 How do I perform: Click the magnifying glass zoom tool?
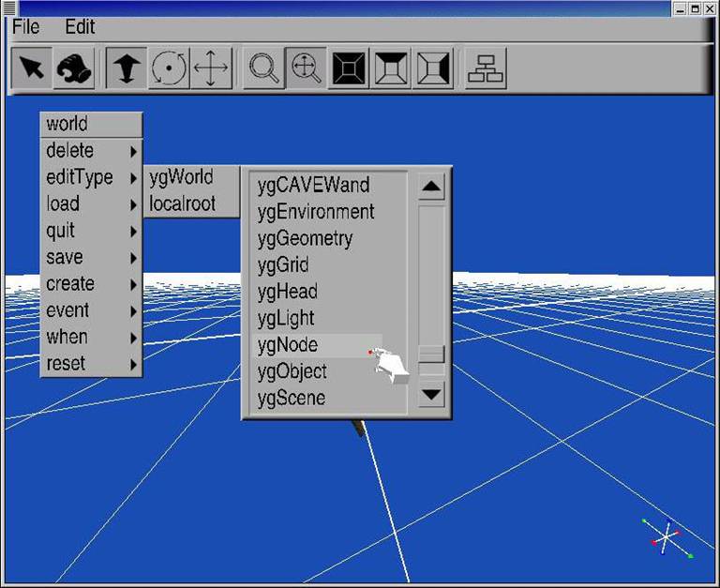point(263,68)
